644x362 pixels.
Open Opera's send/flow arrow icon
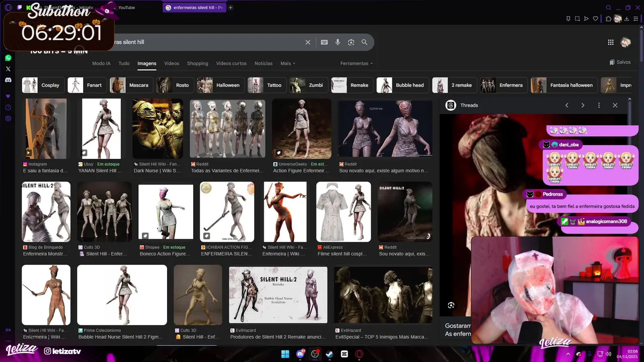pos(586,19)
